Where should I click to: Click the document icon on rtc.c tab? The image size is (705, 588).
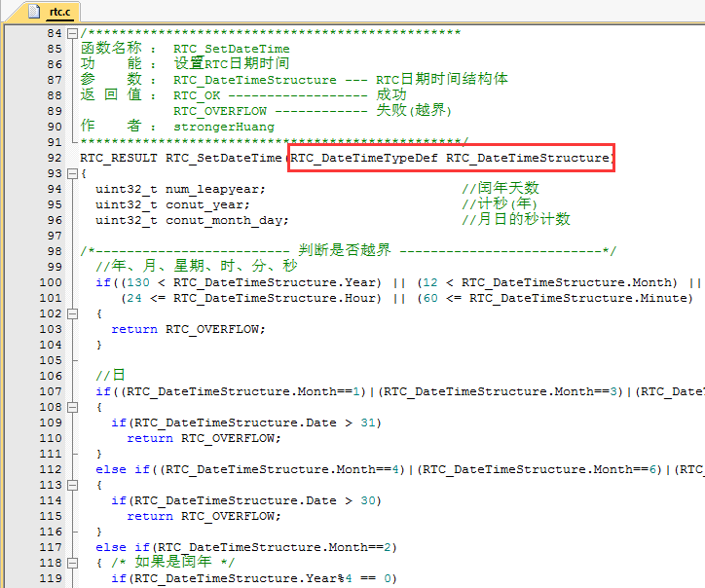coord(34,12)
